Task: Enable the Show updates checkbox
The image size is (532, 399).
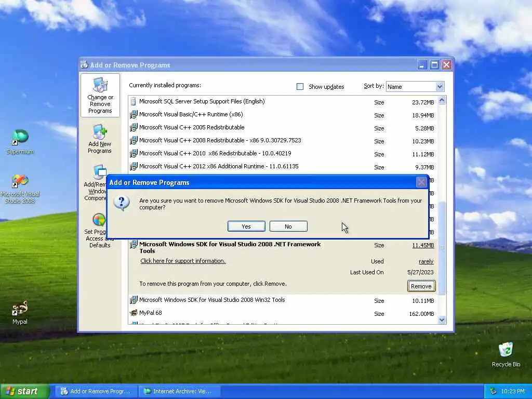Action: click(x=300, y=87)
